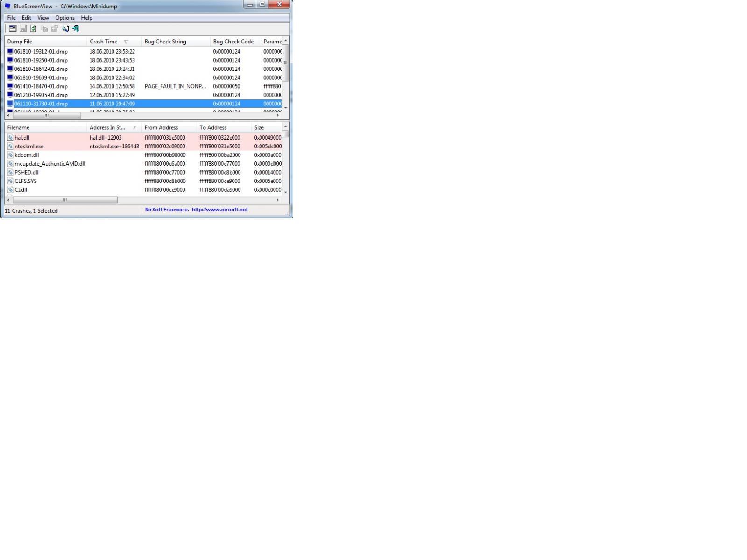Click the PAGE_FAULT_IN_NONP... bug check string
This screenshot has height=560, width=747.
click(x=175, y=86)
